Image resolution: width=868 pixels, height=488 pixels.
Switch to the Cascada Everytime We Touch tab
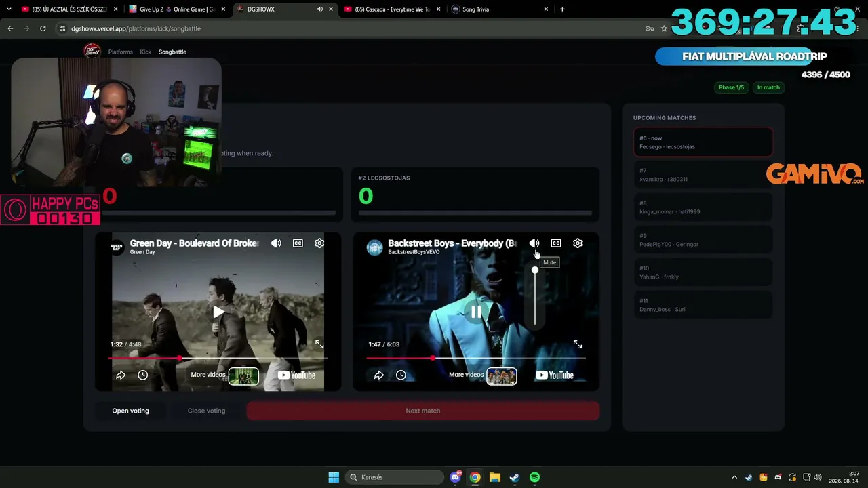click(x=392, y=9)
